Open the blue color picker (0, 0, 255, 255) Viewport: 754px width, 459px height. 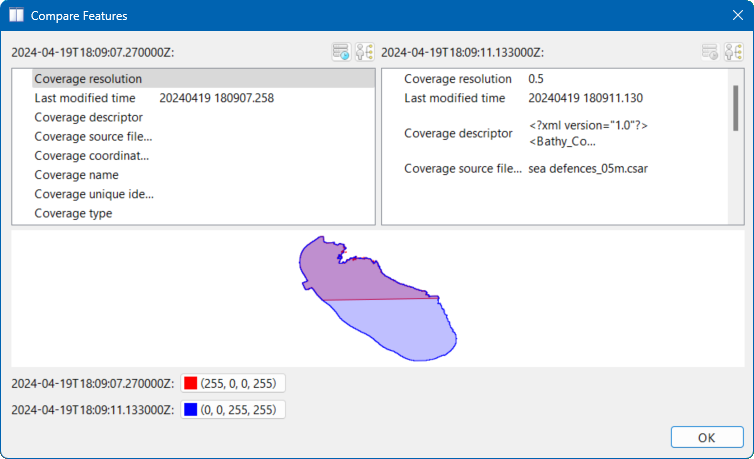point(233,409)
